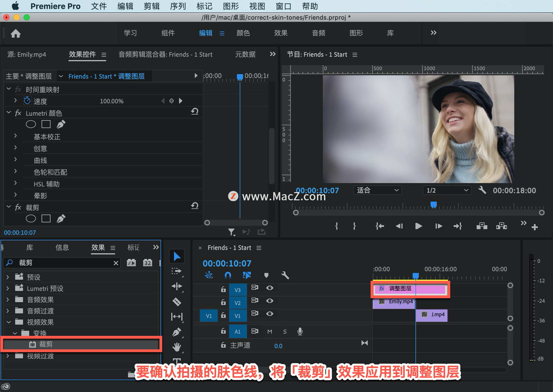Select the Type tool
Screen dimensions: 553x392
177,362
